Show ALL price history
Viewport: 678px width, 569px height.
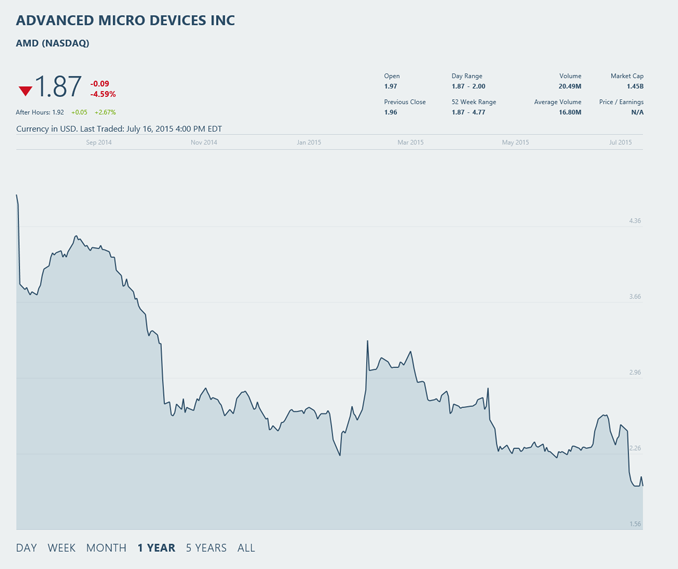click(x=246, y=548)
